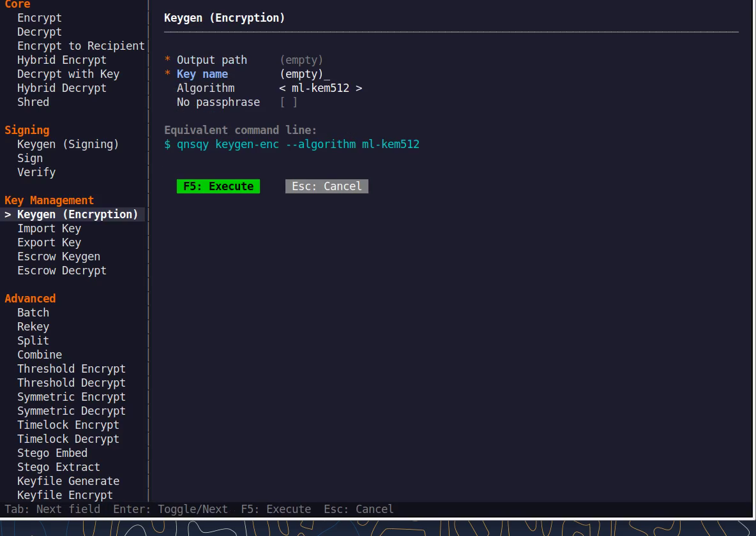
Task: Open the Verify entry
Action: (36, 172)
